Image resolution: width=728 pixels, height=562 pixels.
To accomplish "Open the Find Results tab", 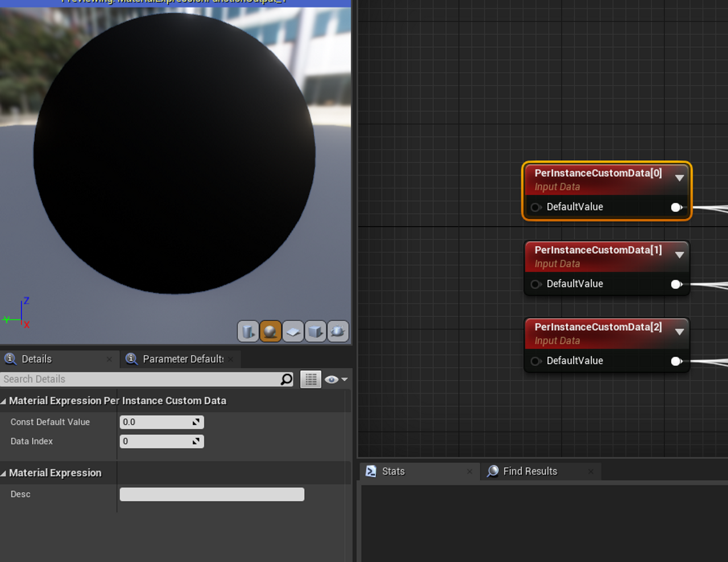I will pos(530,471).
